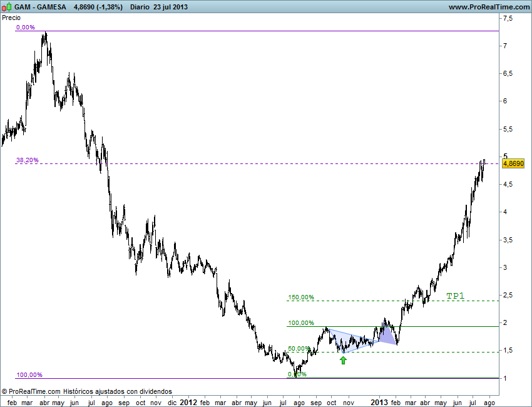Select the purple 100,00% Fibonacci label
Screen dimensions: 532x407
pos(29,374)
